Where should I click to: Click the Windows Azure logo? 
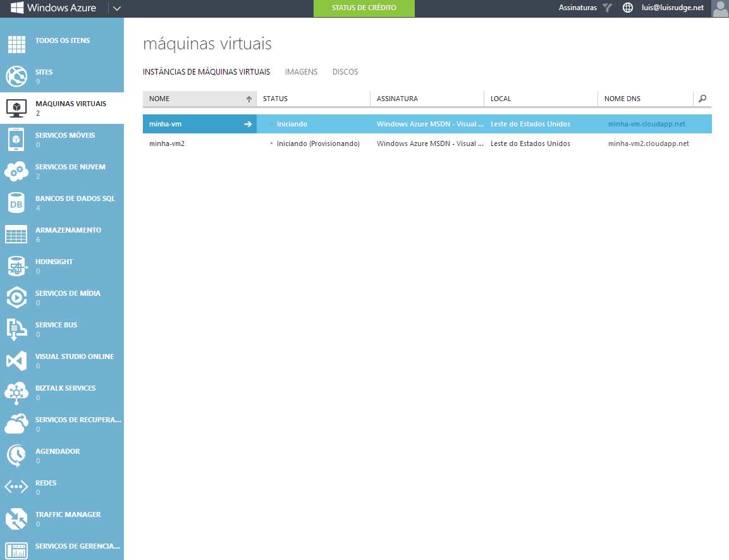pos(54,8)
